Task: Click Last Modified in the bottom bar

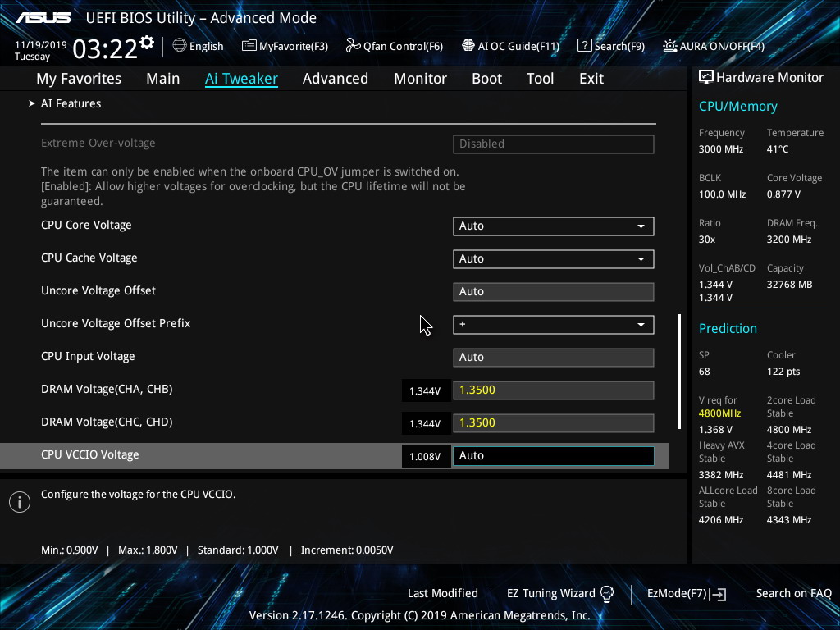Action: [x=442, y=594]
